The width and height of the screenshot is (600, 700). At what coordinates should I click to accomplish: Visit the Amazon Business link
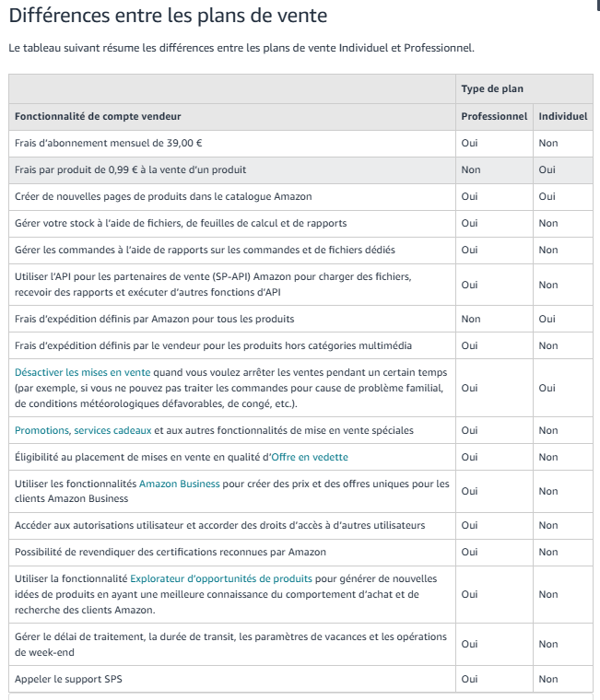coord(180,484)
